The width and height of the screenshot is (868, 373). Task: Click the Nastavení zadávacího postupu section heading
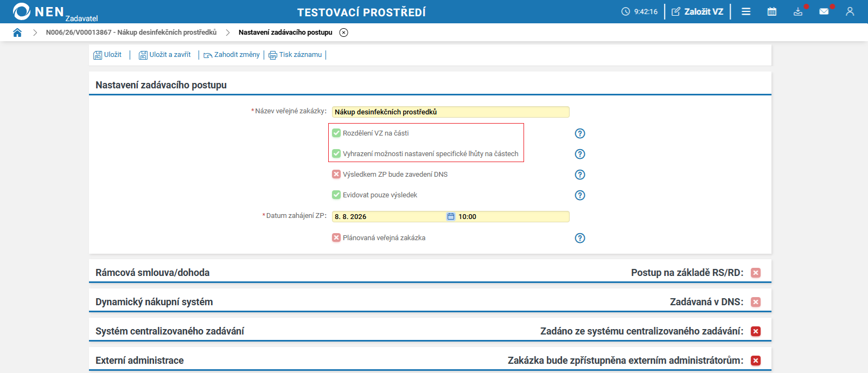(161, 85)
